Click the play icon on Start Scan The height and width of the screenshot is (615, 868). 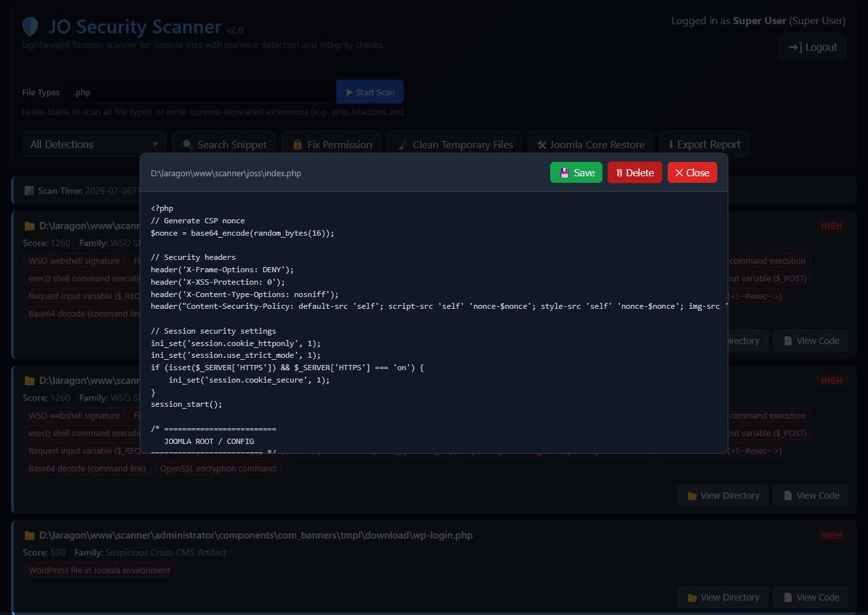click(x=349, y=92)
